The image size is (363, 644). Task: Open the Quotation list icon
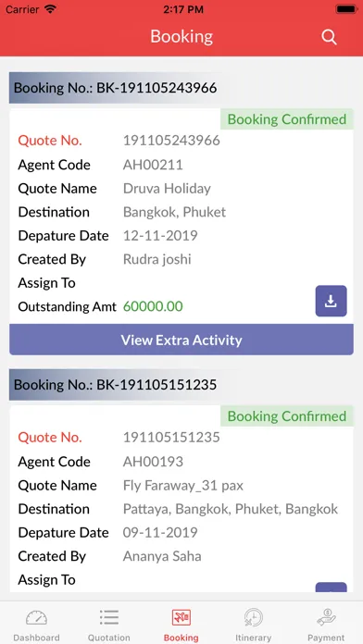[109, 617]
